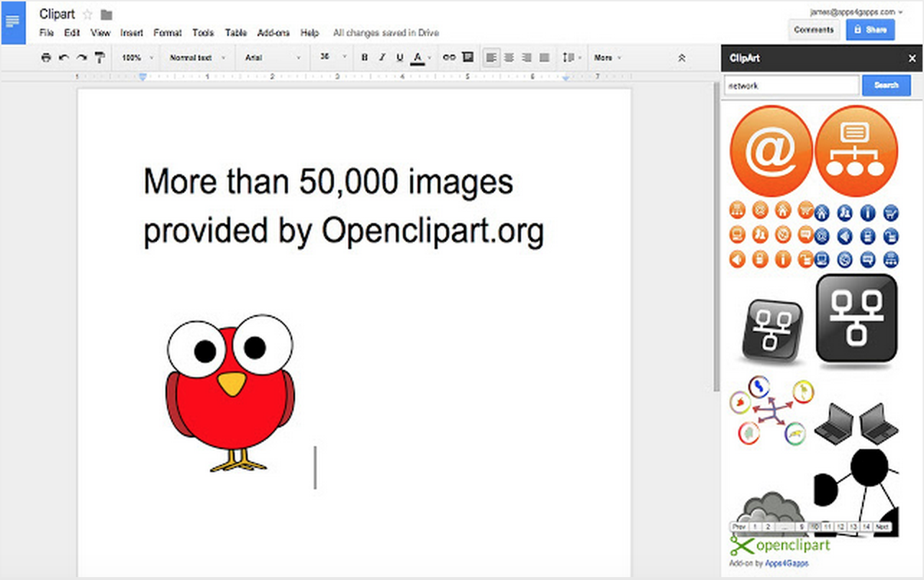This screenshot has height=580, width=924.
Task: Open the File menu
Action: point(47,33)
